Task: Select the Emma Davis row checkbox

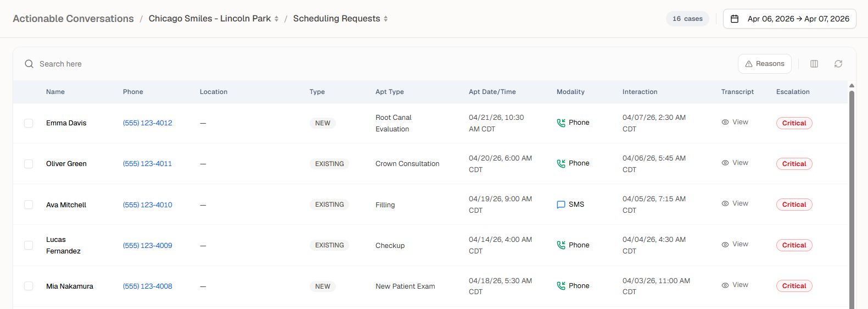Action: click(29, 123)
